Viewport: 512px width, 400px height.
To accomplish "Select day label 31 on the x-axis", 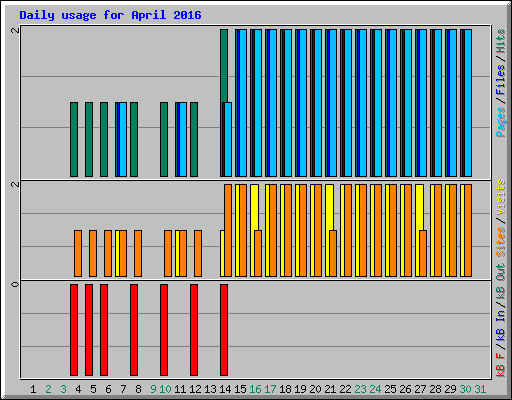I will pyautogui.click(x=480, y=389).
